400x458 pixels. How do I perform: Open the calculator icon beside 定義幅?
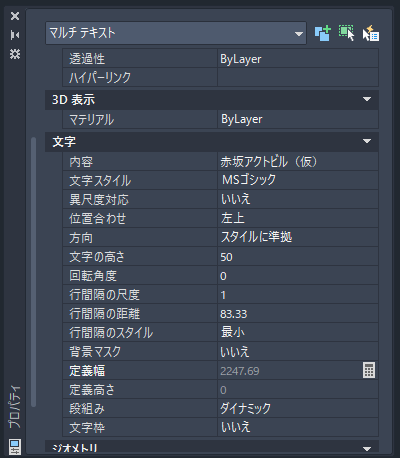pyautogui.click(x=369, y=370)
